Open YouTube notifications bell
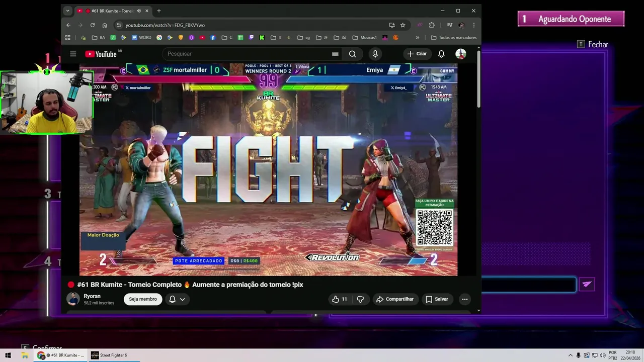Image resolution: width=644 pixels, height=362 pixels. click(x=441, y=54)
